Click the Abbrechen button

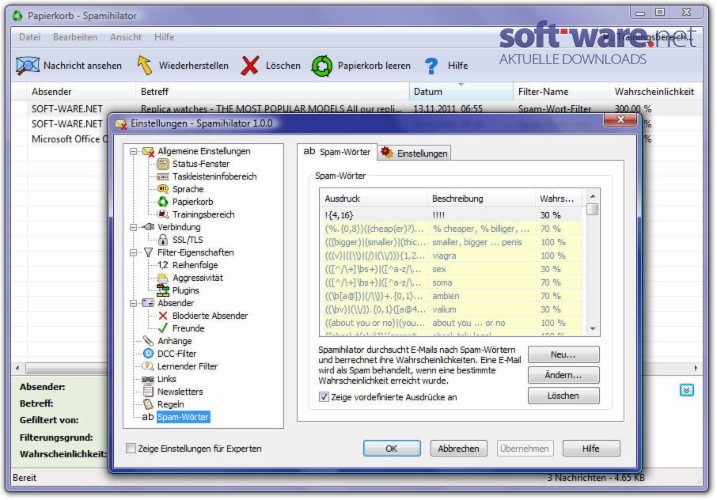point(459,449)
